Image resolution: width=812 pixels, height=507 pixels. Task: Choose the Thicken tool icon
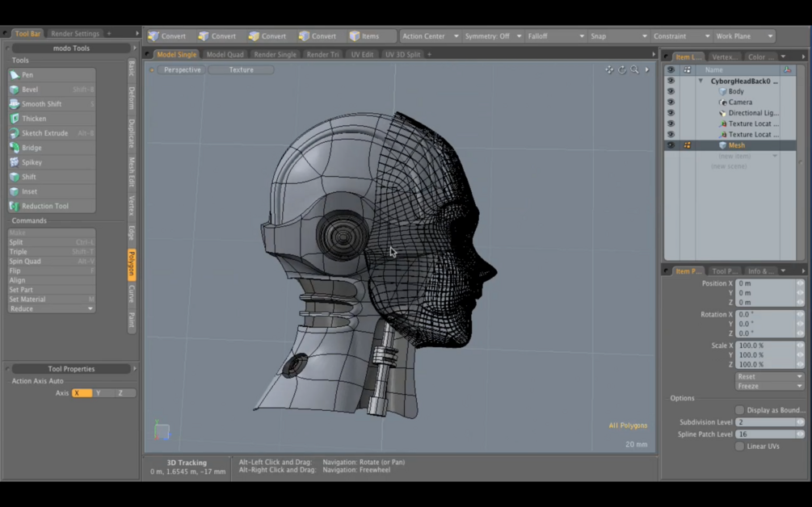15,119
